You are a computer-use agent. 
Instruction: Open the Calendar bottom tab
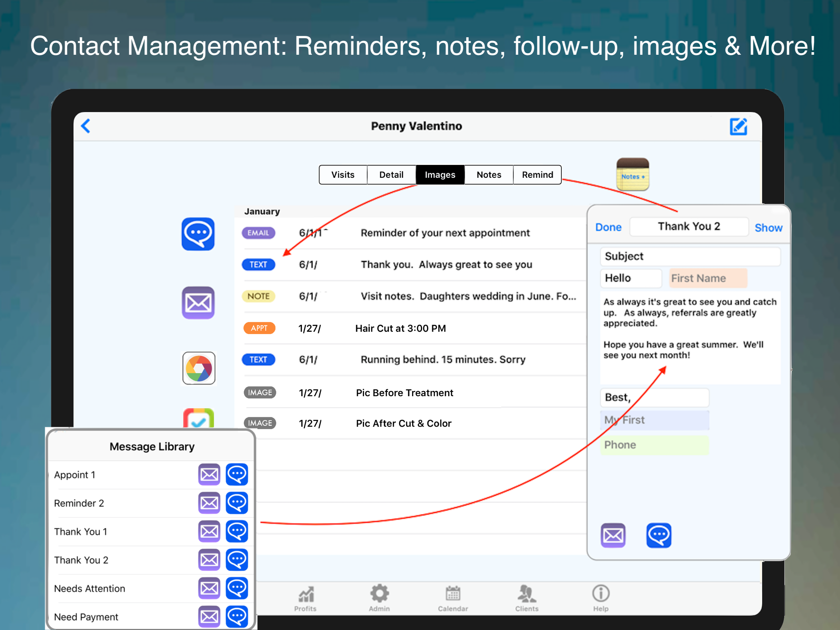tap(453, 599)
